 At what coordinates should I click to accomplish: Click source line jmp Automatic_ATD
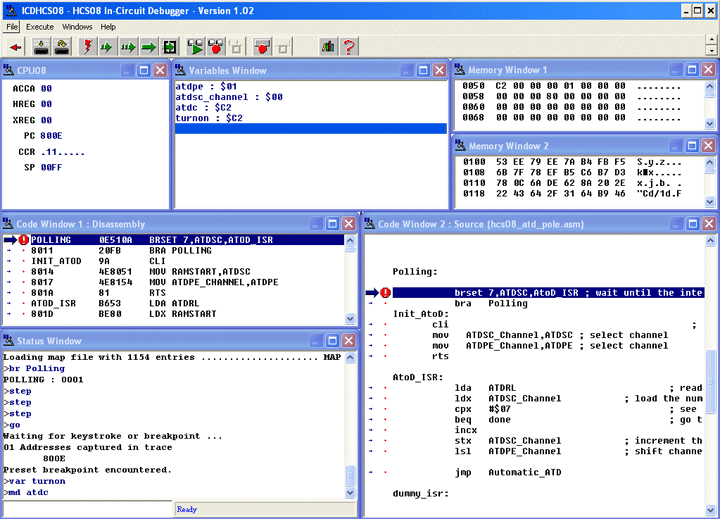508,472
